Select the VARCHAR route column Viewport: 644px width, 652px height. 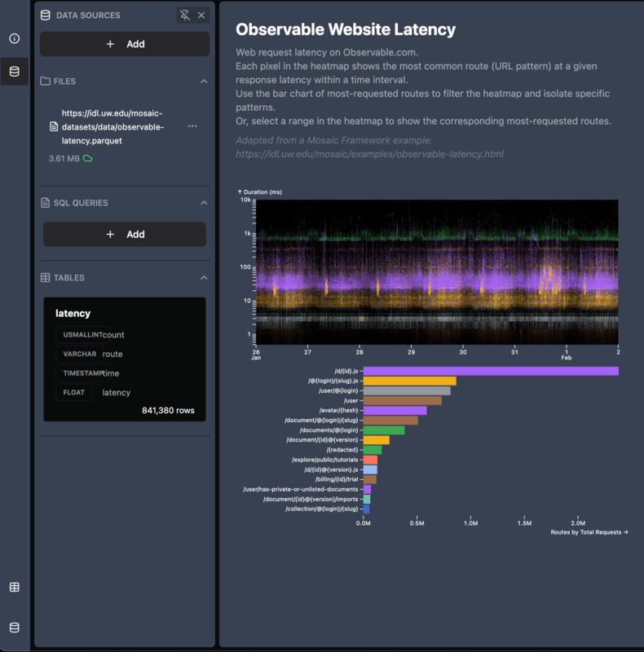pos(90,354)
